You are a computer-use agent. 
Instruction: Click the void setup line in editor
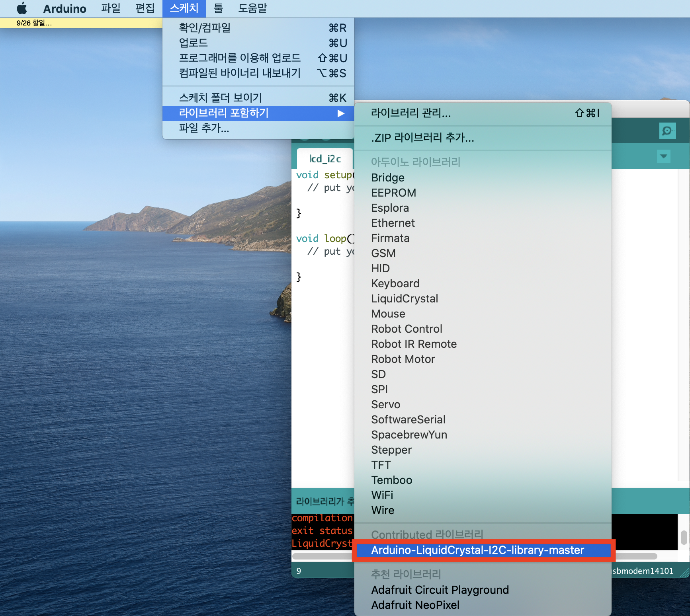[325, 175]
